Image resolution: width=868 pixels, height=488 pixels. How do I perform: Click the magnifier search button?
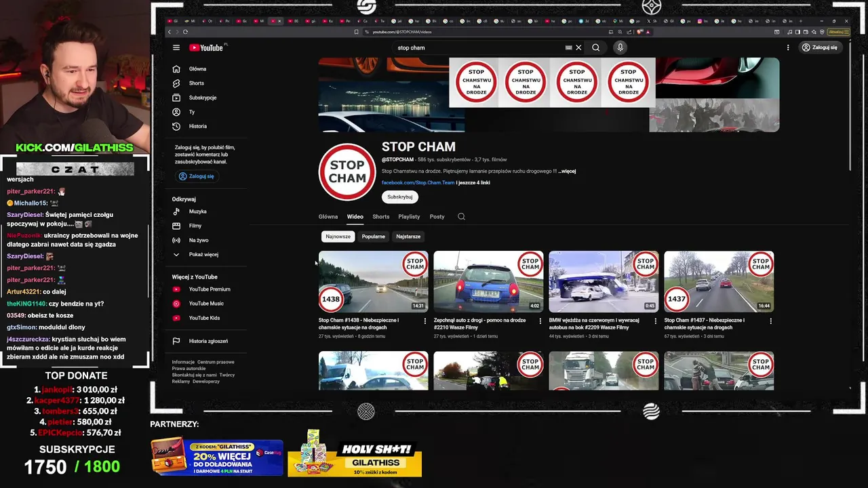point(595,47)
